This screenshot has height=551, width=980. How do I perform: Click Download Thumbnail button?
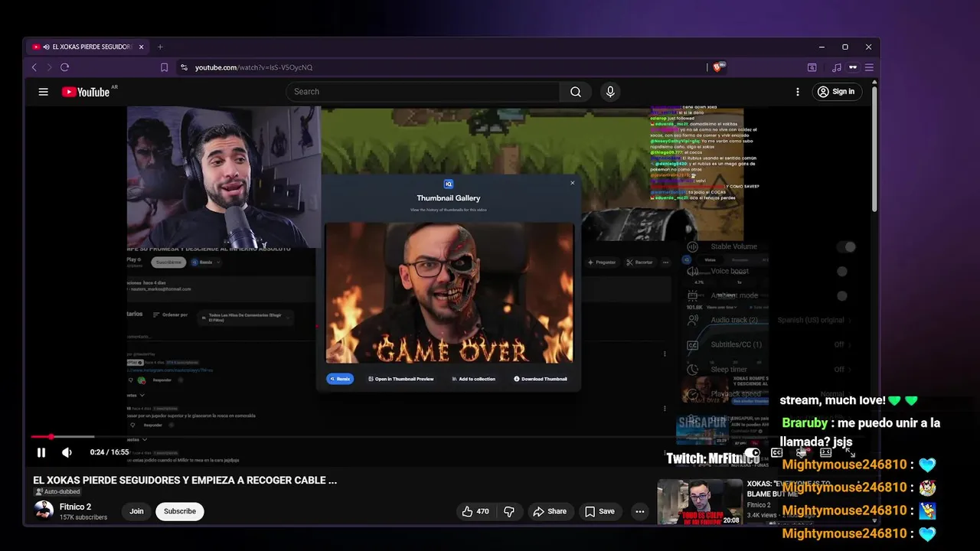(x=541, y=379)
